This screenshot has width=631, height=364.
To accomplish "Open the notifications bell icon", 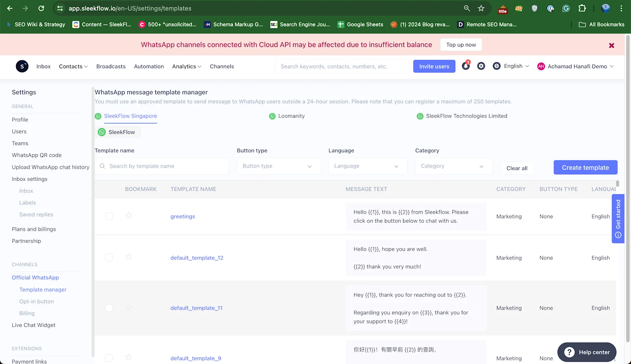I will pyautogui.click(x=466, y=66).
